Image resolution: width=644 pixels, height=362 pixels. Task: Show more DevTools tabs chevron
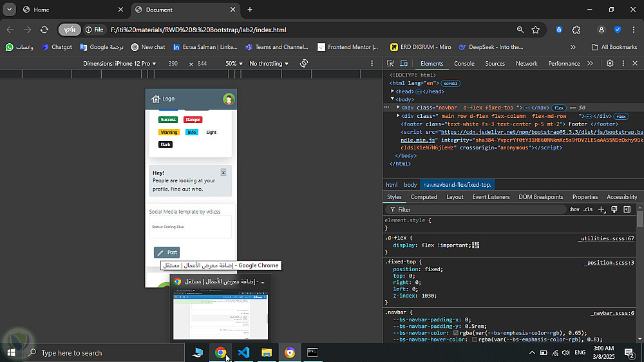click(590, 63)
